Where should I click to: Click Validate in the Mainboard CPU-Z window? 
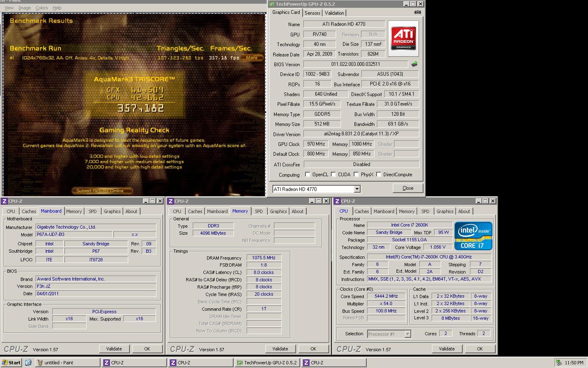point(114,349)
